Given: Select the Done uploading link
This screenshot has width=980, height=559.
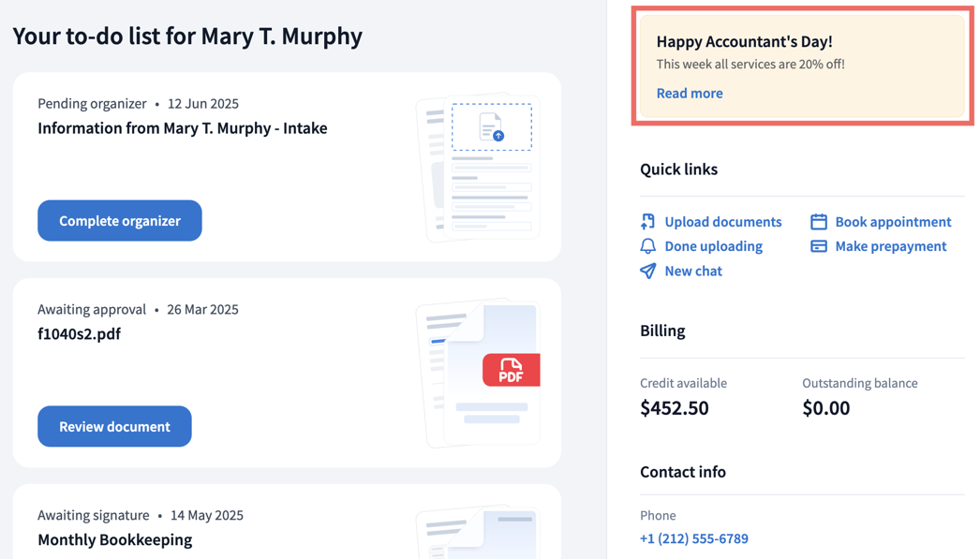Looking at the screenshot, I should (x=713, y=246).
